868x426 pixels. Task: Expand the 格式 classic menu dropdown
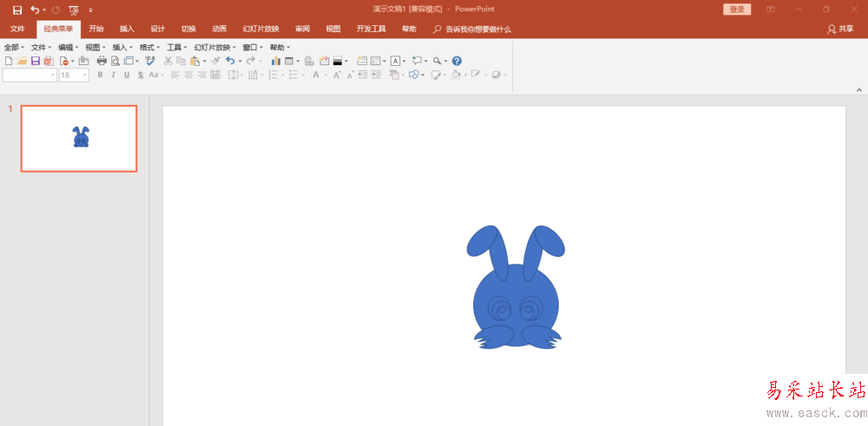[x=149, y=48]
